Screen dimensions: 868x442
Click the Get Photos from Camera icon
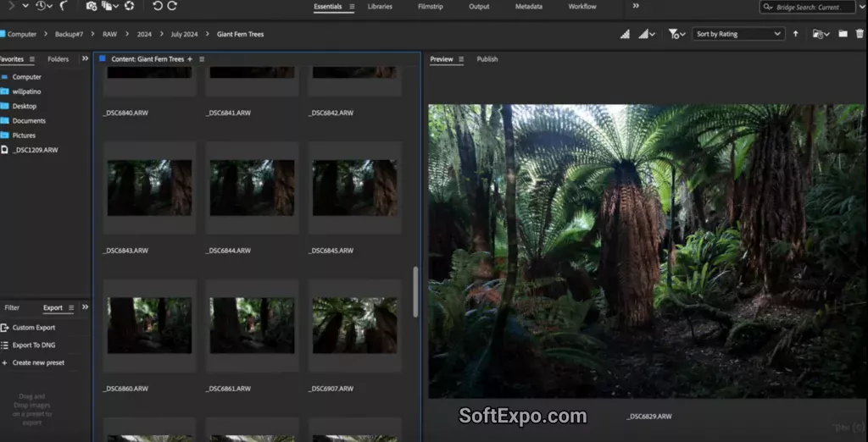tap(92, 6)
